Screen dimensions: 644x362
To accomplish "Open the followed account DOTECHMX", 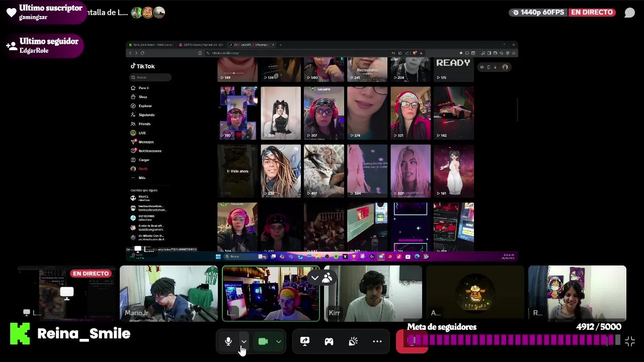I will point(148,218).
